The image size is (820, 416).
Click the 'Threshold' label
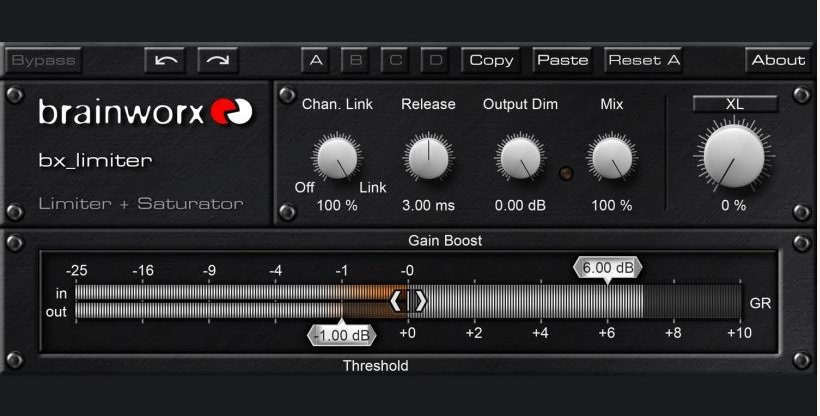[375, 366]
